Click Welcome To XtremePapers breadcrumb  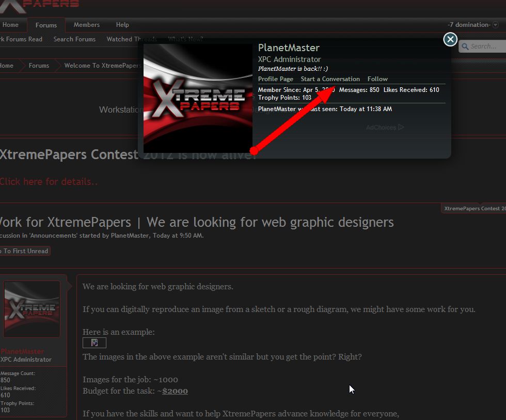pyautogui.click(x=102, y=66)
